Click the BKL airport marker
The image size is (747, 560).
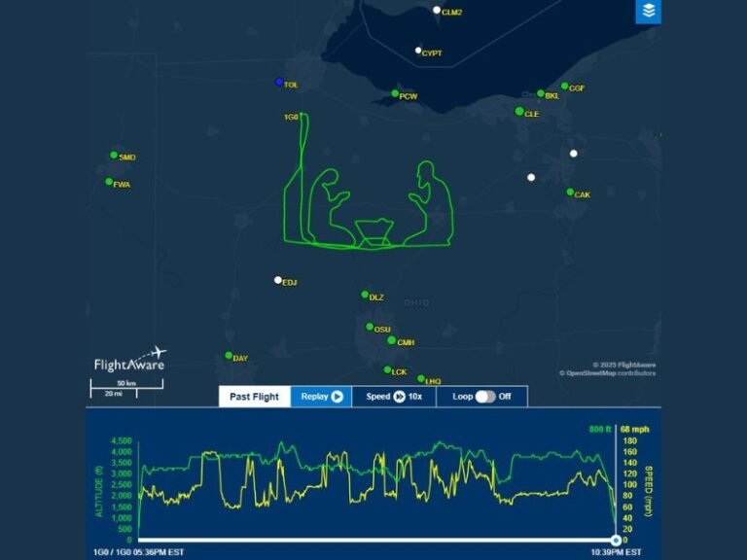[x=540, y=93]
